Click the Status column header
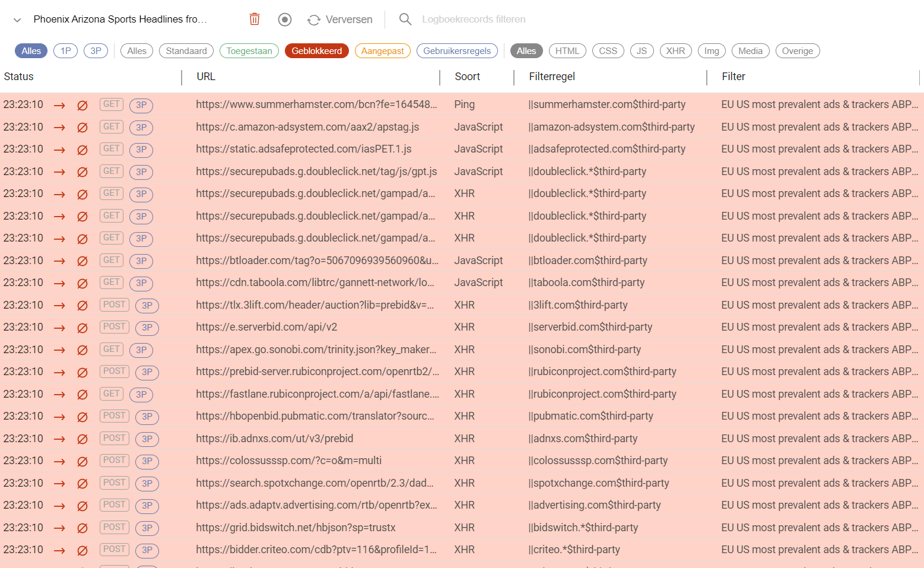Viewport: 924px width, 568px height. click(19, 77)
